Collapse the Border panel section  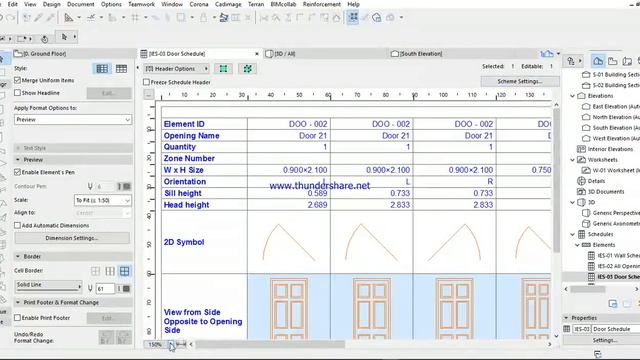point(18,256)
